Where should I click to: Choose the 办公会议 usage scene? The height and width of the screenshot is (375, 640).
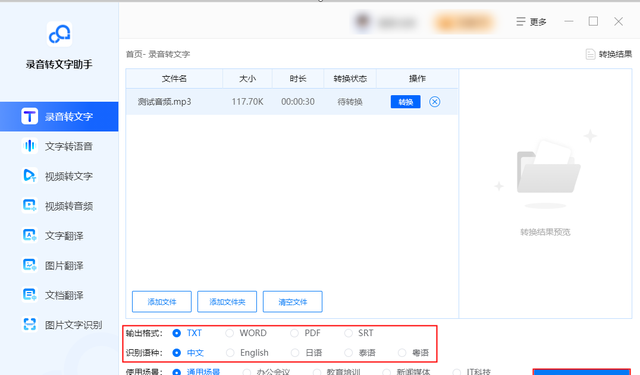click(x=266, y=372)
